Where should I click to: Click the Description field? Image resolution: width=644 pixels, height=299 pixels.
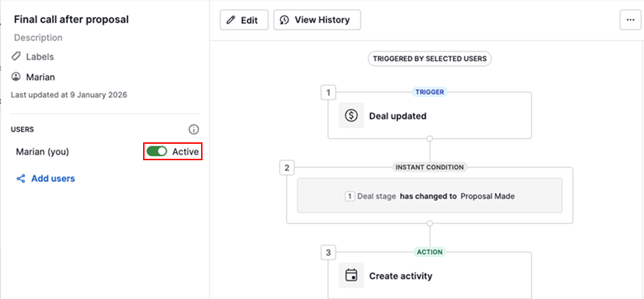coord(39,38)
